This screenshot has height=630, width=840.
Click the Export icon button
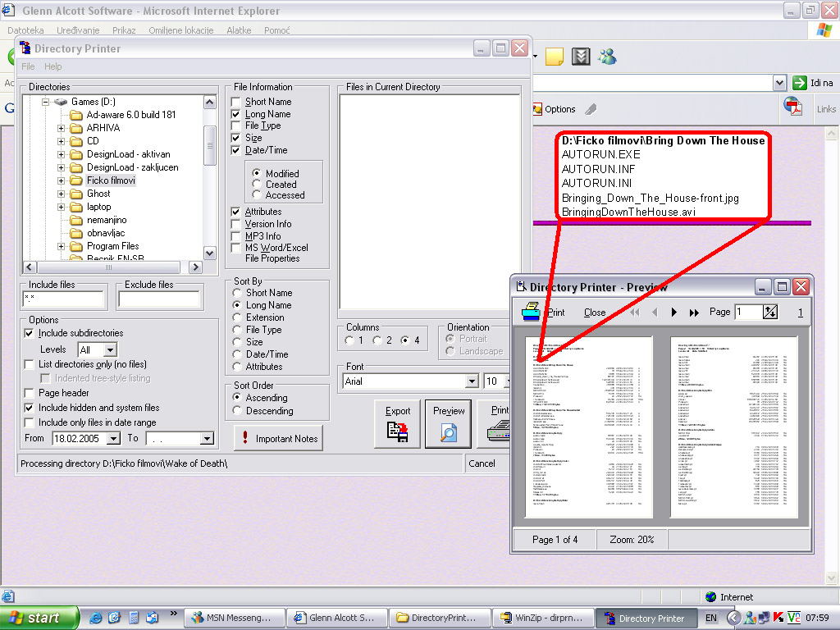398,424
